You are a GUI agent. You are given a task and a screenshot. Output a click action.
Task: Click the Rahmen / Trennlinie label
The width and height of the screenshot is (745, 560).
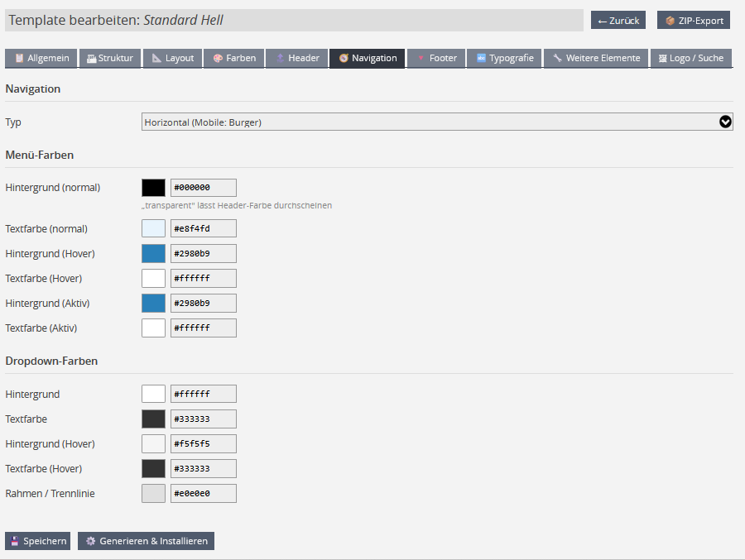pyautogui.click(x=50, y=494)
